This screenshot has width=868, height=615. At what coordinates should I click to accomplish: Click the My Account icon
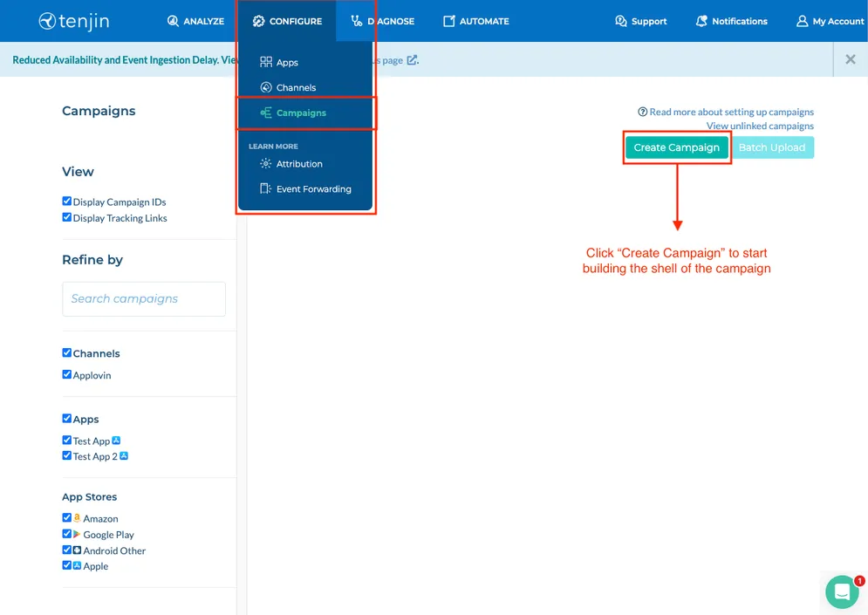[801, 21]
